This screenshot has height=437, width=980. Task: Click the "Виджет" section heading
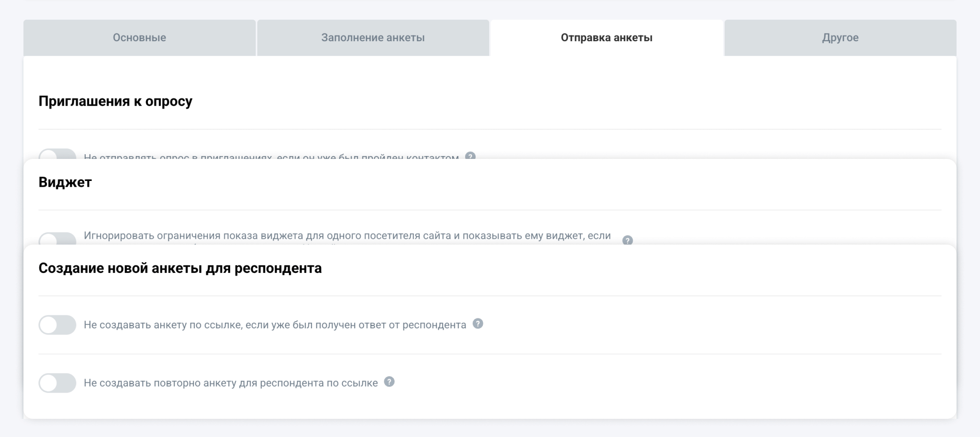(x=65, y=182)
